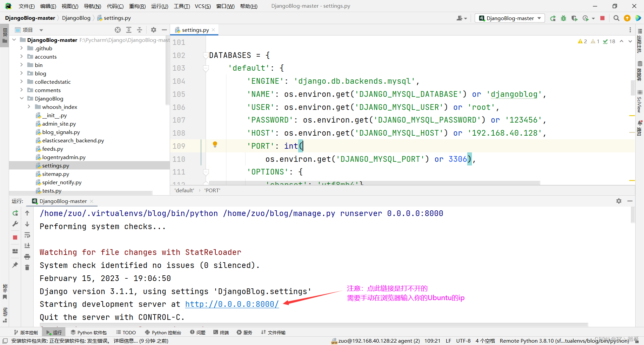Open run panel wrench settings icon
The image size is (644, 345).
(15, 224)
